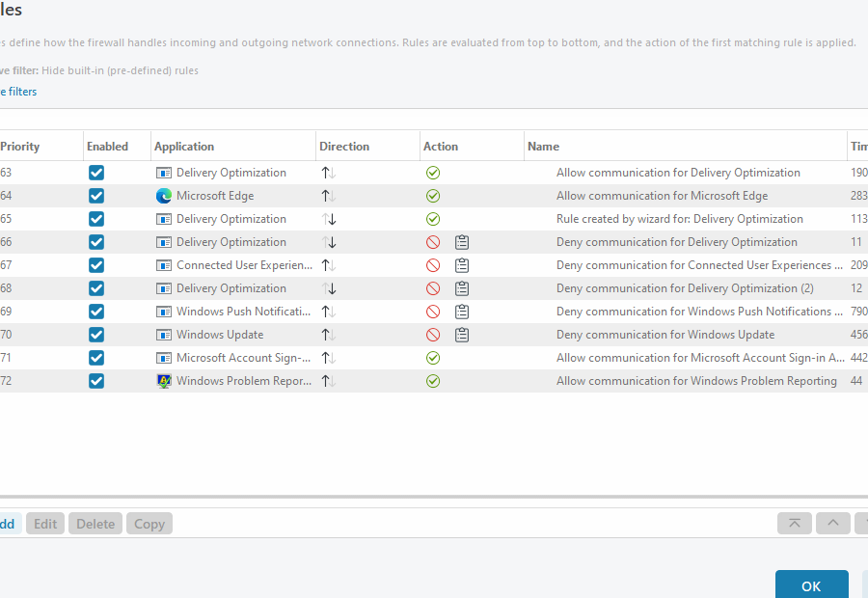Click the 'Deny communication for Connected User Experiences' name

[700, 265]
